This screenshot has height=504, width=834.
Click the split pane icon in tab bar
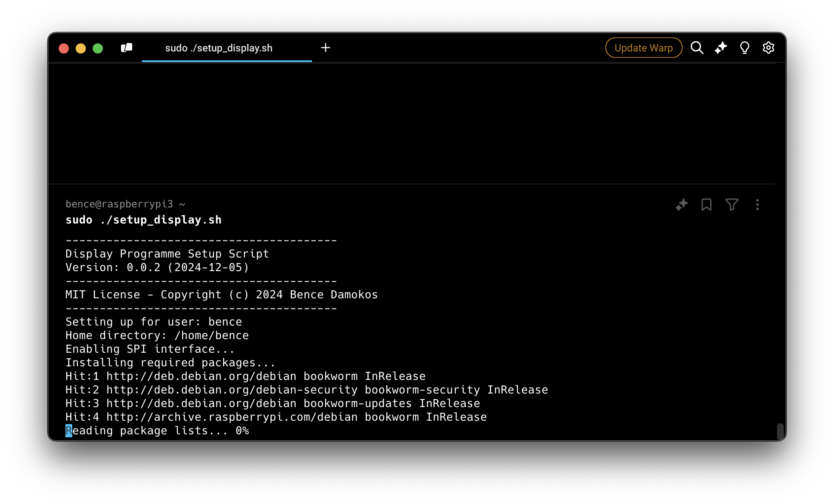[x=126, y=48]
